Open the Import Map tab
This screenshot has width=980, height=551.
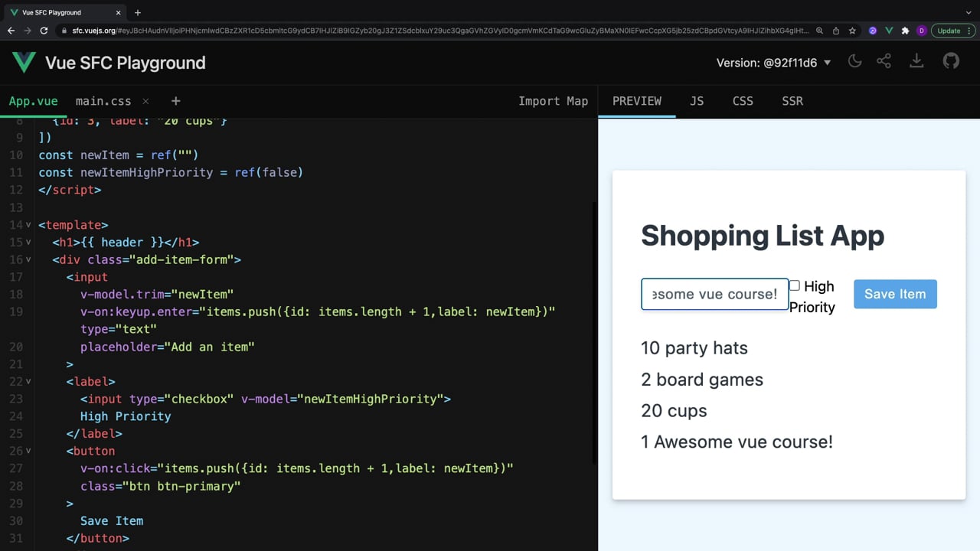553,101
